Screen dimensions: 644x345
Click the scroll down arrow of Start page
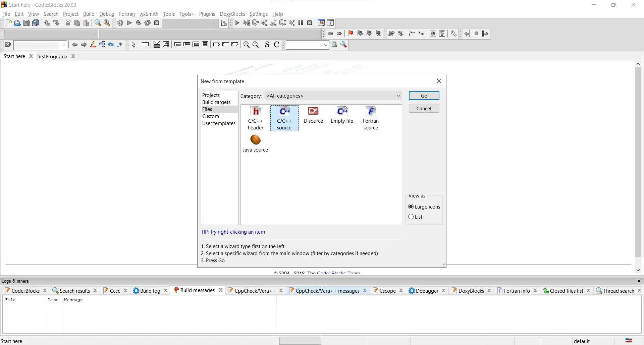click(x=639, y=270)
